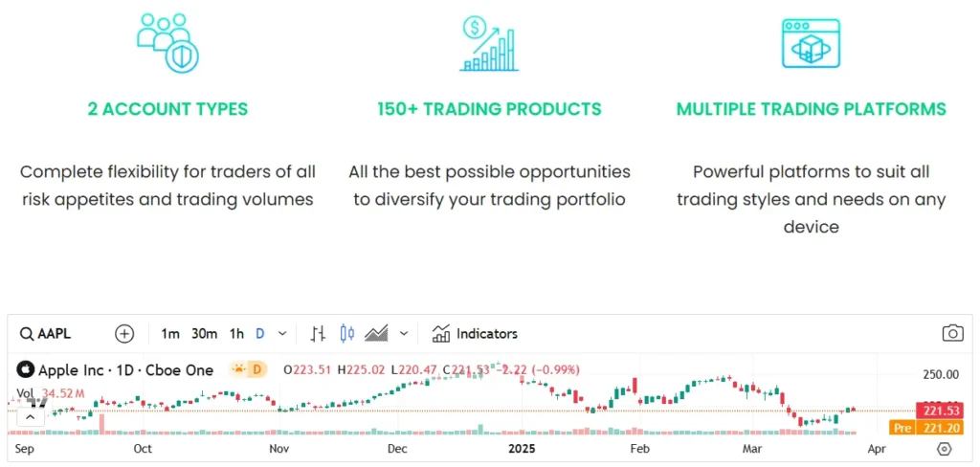980x467 pixels.
Task: Expand the time interval dropdown arrow
Action: pos(282,334)
